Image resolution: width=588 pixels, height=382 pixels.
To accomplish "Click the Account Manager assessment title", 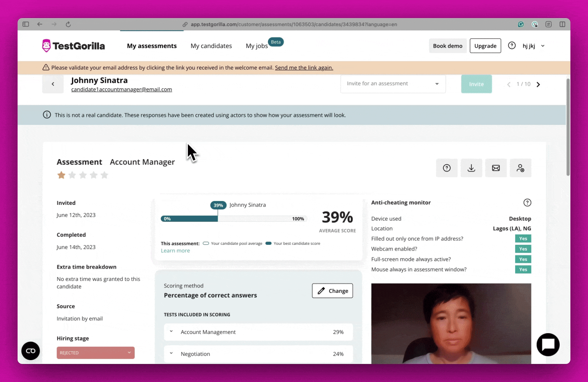I will (142, 162).
